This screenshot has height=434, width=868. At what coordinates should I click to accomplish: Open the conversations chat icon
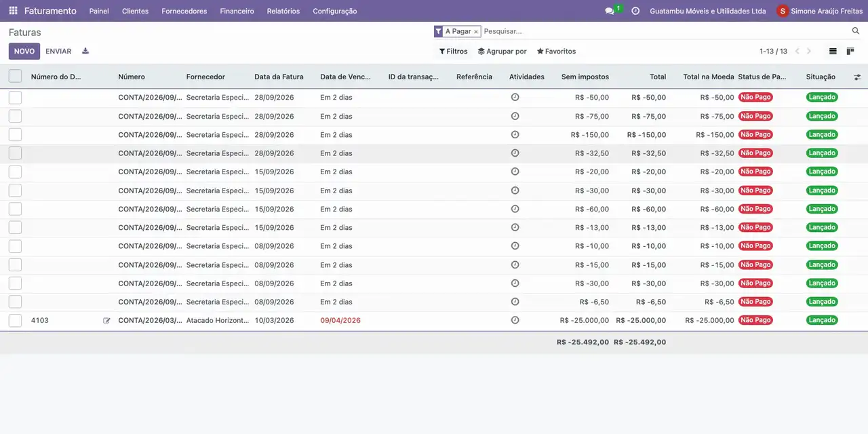coord(610,11)
